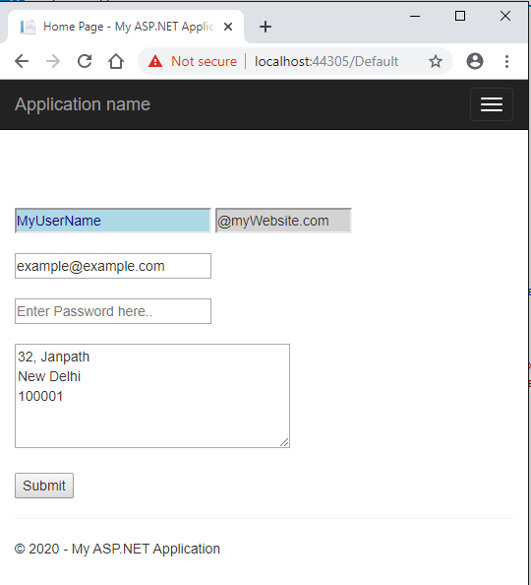Maximize the browser window
This screenshot has width=531, height=585.
click(460, 16)
